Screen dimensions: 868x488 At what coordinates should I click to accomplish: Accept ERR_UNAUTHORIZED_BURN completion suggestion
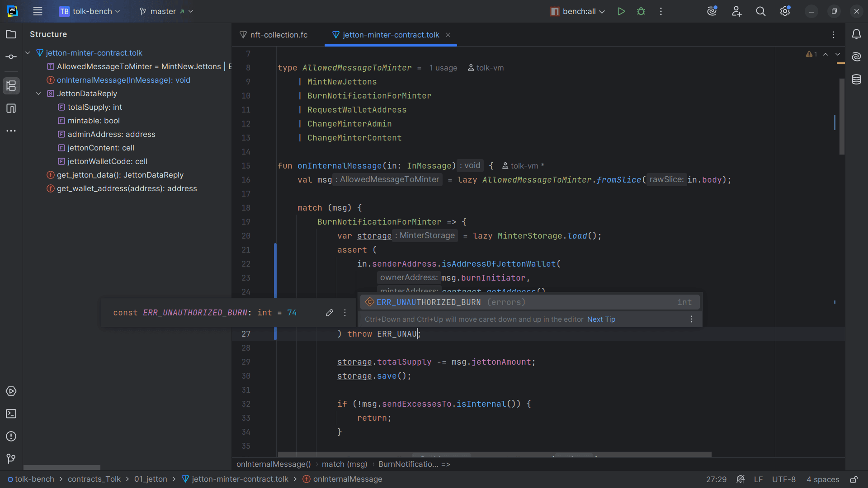tap(530, 302)
